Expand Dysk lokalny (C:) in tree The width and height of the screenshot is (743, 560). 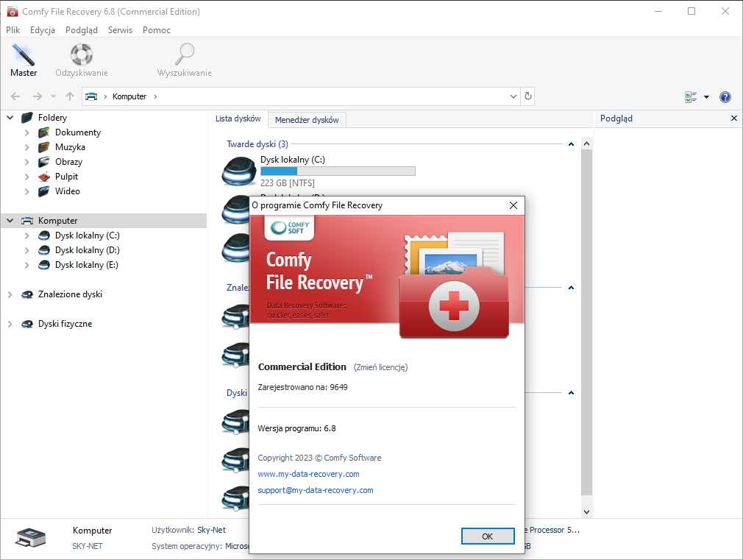(x=27, y=235)
